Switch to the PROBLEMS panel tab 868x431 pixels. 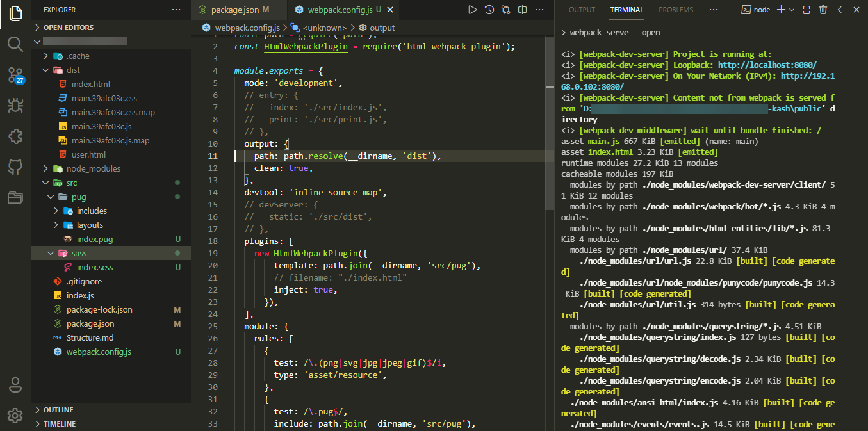(675, 10)
